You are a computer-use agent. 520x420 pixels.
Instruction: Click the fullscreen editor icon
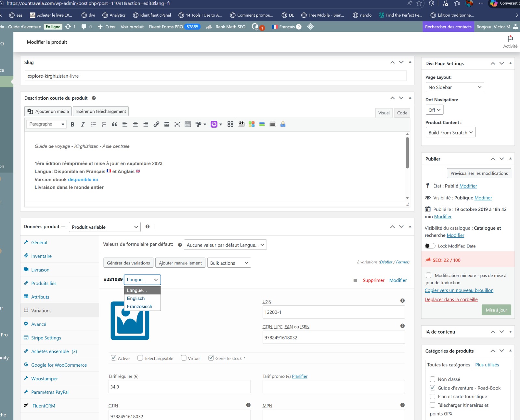click(177, 124)
